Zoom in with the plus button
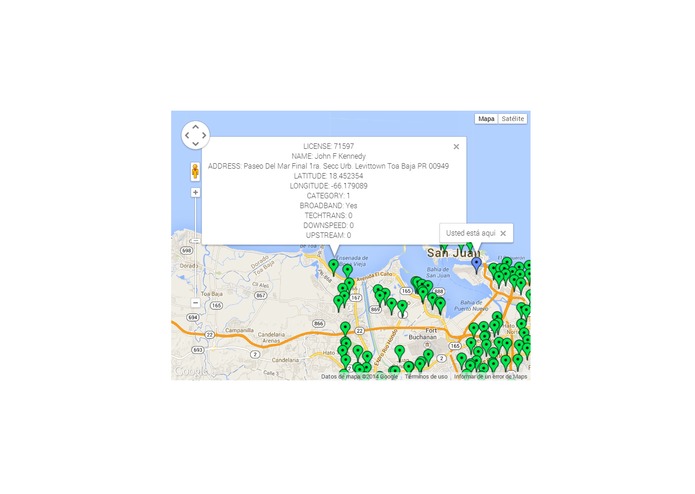695x494 pixels. point(195,193)
